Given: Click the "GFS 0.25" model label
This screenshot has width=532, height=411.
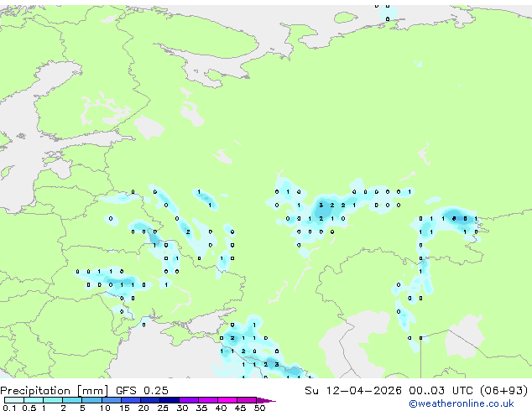Looking at the screenshot, I should click(142, 390).
